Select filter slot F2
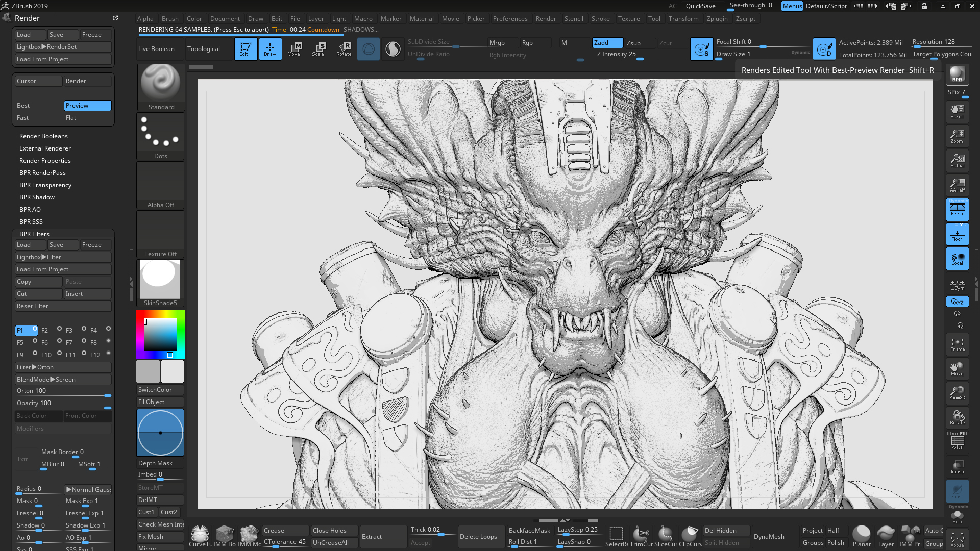This screenshot has width=980, height=551. (x=51, y=330)
